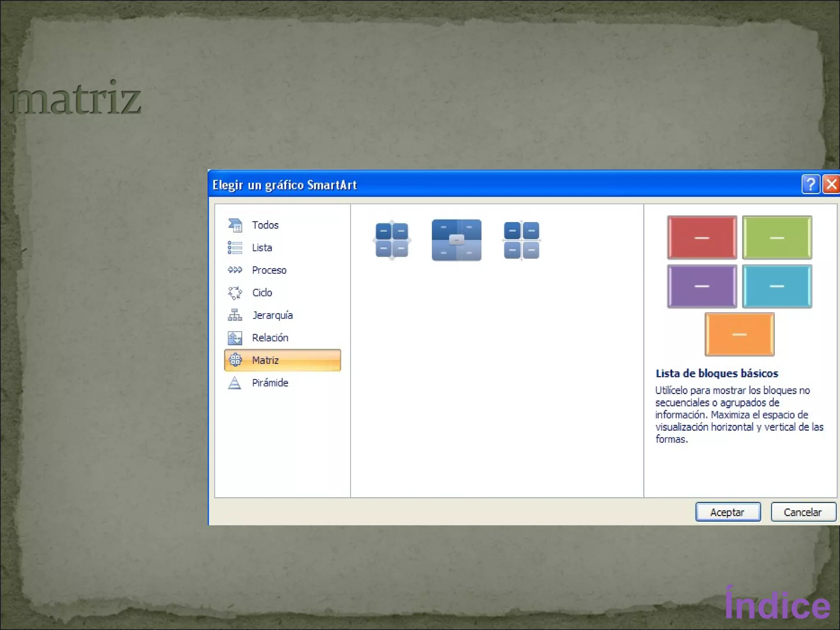Select the third grid matrix layout
This screenshot has width=840, height=630.
pos(521,240)
